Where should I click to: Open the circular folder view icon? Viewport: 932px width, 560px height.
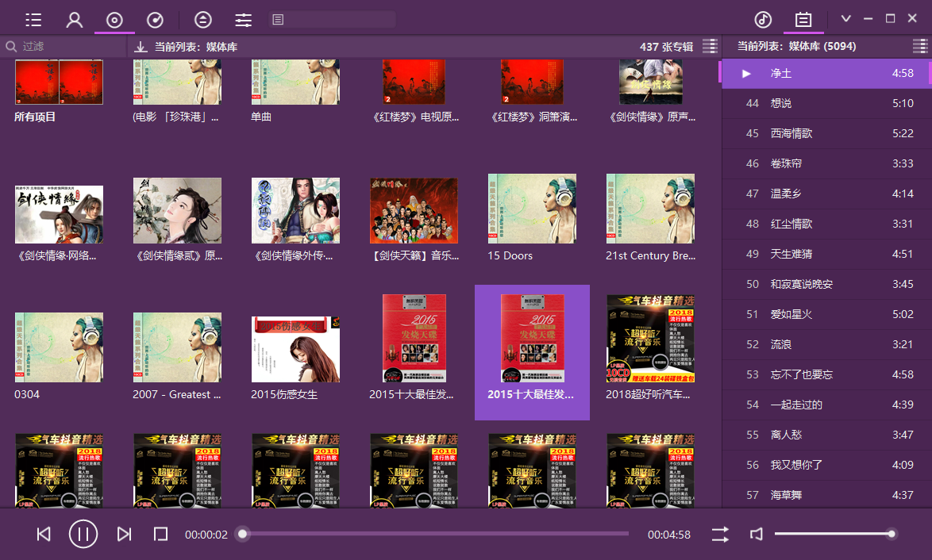point(202,20)
